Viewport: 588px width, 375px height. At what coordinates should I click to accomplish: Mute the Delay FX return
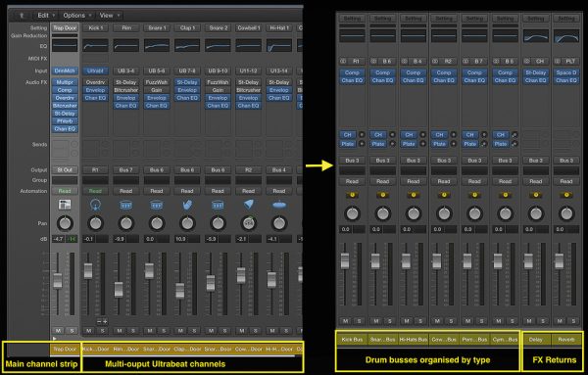[529, 321]
